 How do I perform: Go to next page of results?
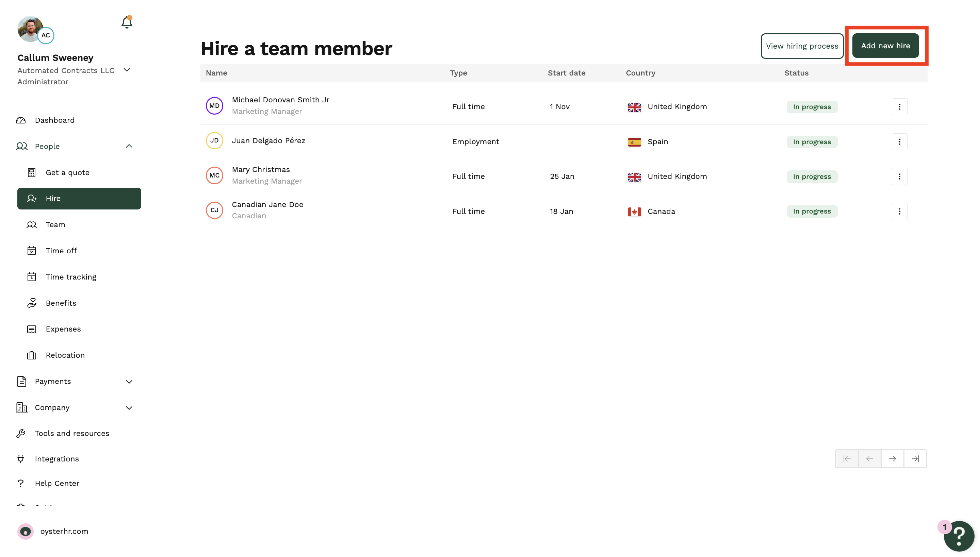click(x=892, y=459)
